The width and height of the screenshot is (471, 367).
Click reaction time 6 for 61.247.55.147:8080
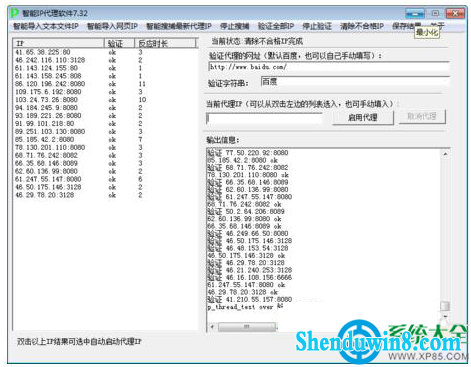(140, 179)
